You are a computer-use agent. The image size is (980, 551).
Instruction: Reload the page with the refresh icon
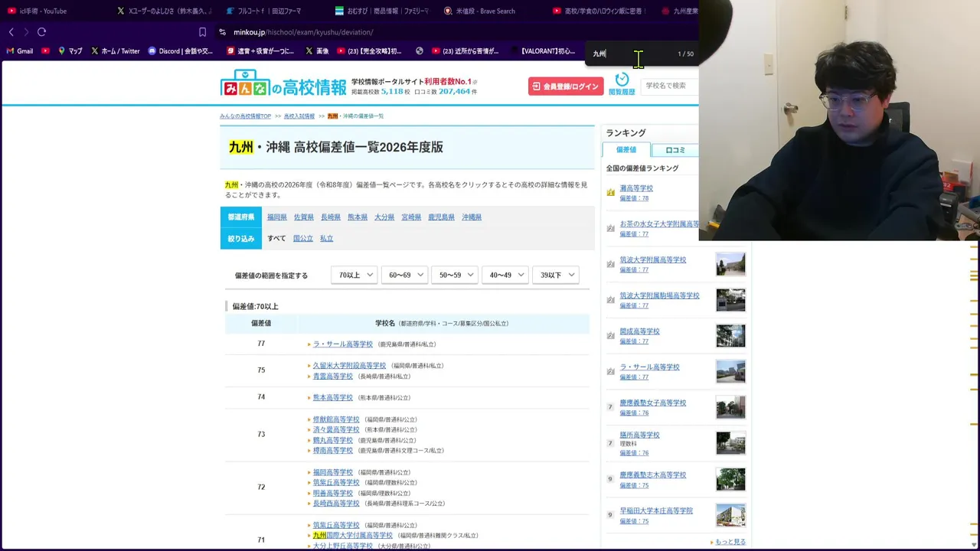[41, 32]
